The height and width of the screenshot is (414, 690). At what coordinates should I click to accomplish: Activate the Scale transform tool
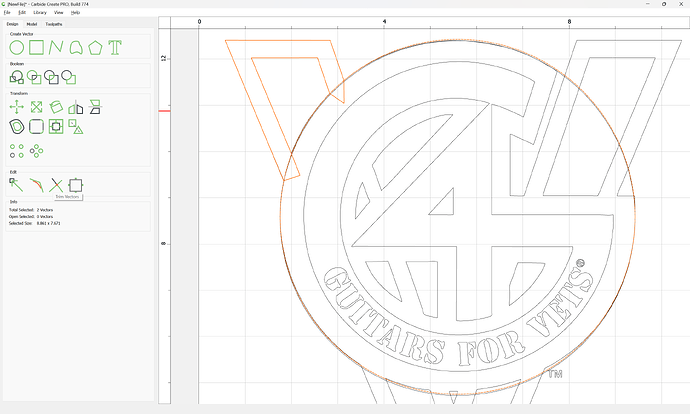tap(36, 107)
